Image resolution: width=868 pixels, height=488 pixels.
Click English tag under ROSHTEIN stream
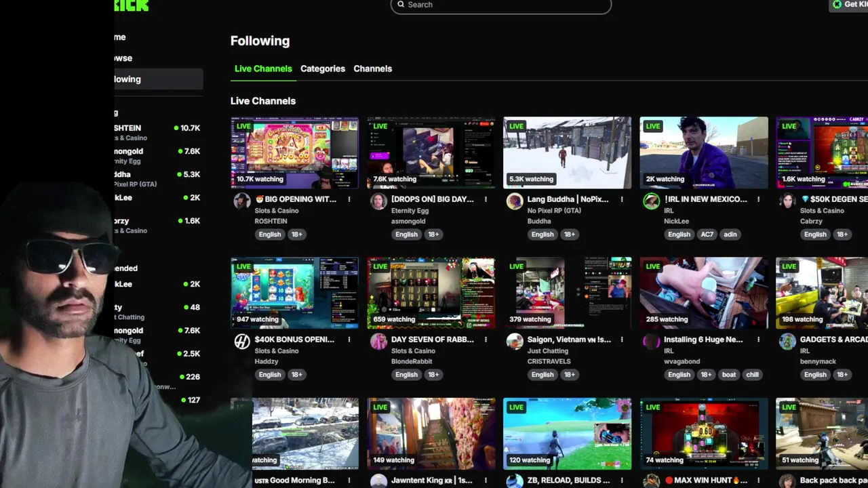click(270, 235)
